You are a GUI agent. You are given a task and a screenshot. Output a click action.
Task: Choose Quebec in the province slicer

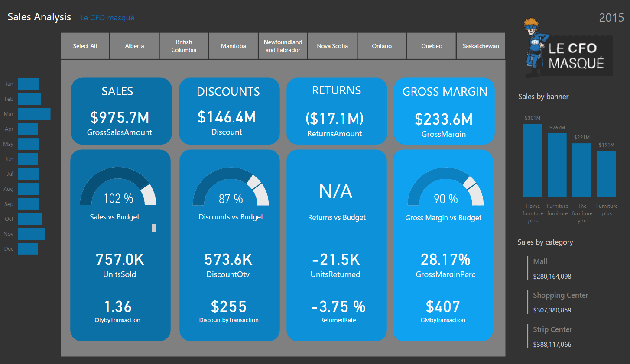click(431, 46)
